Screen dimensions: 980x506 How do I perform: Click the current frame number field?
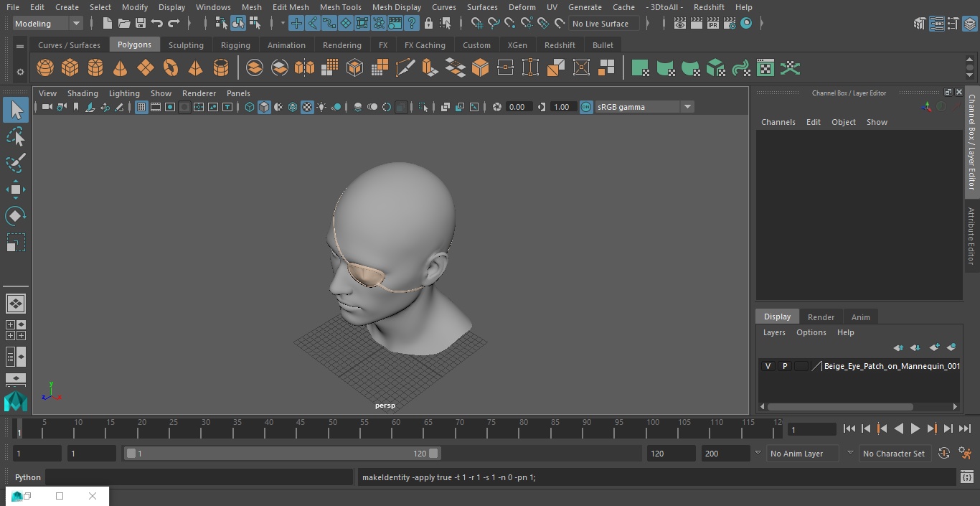coord(812,429)
